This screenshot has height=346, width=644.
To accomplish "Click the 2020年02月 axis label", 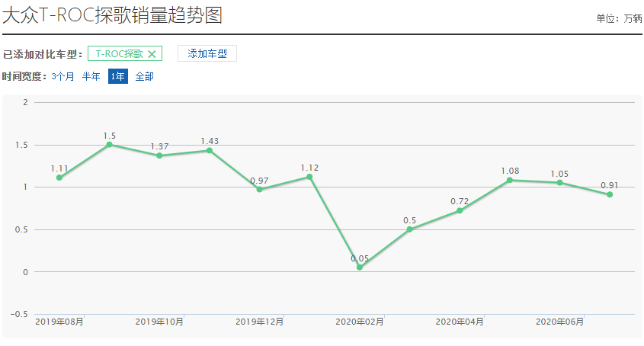I will 360,322.
